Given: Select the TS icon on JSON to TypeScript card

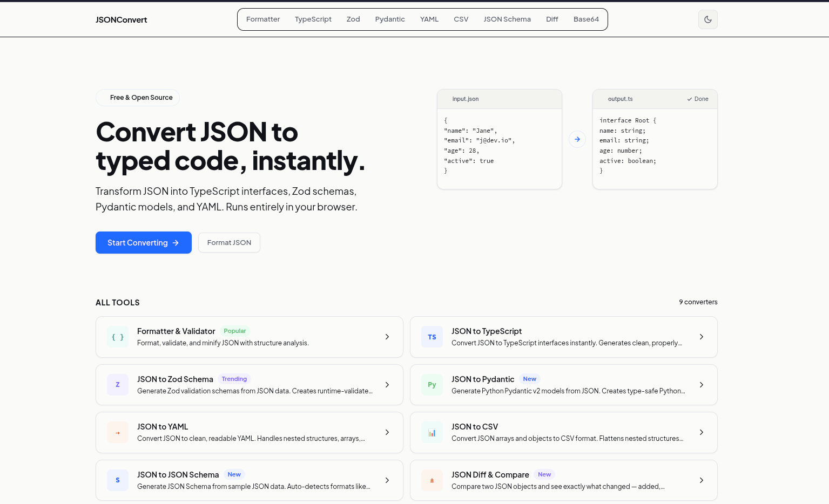Looking at the screenshot, I should pos(432,337).
